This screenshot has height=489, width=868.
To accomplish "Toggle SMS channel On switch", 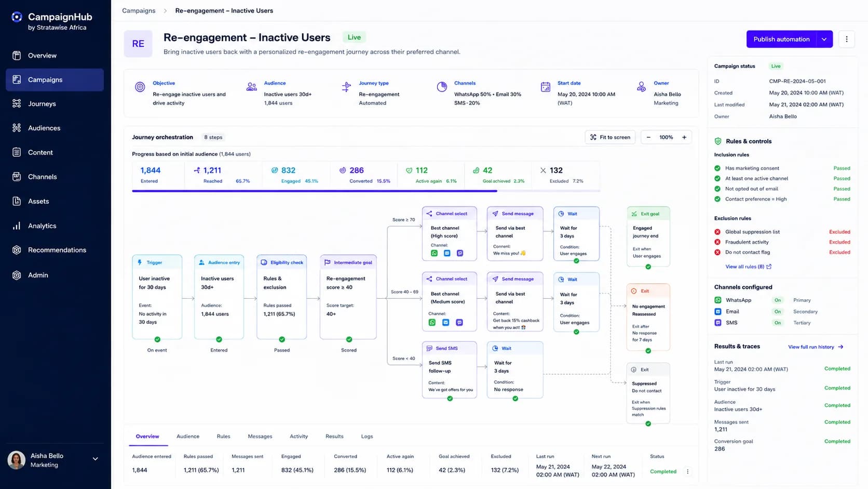I will 778,323.
